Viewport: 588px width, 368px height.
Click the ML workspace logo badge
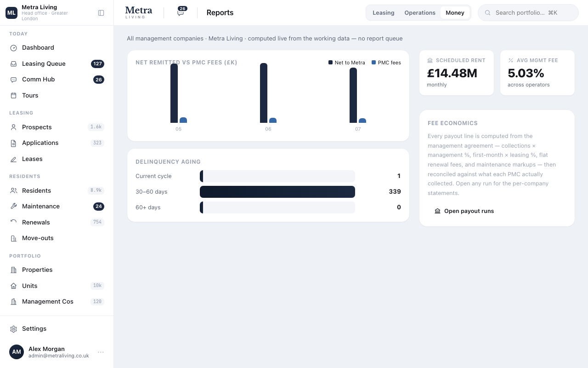pyautogui.click(x=11, y=13)
